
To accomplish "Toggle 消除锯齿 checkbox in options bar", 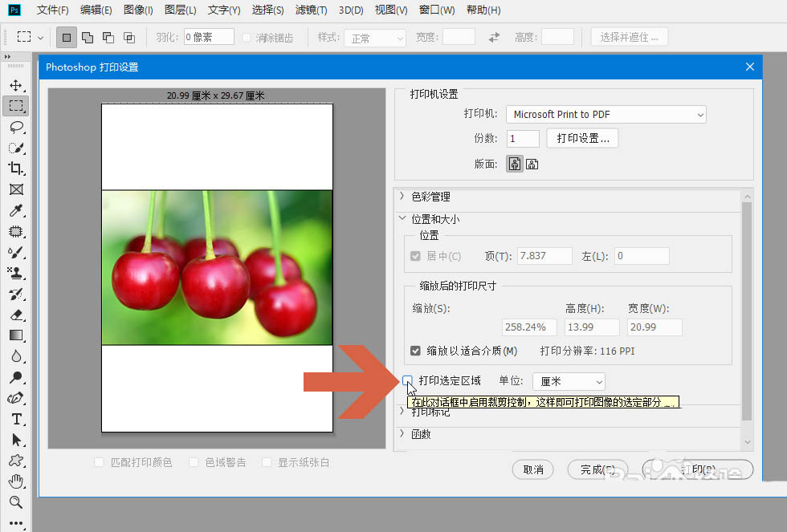I will 247,38.
